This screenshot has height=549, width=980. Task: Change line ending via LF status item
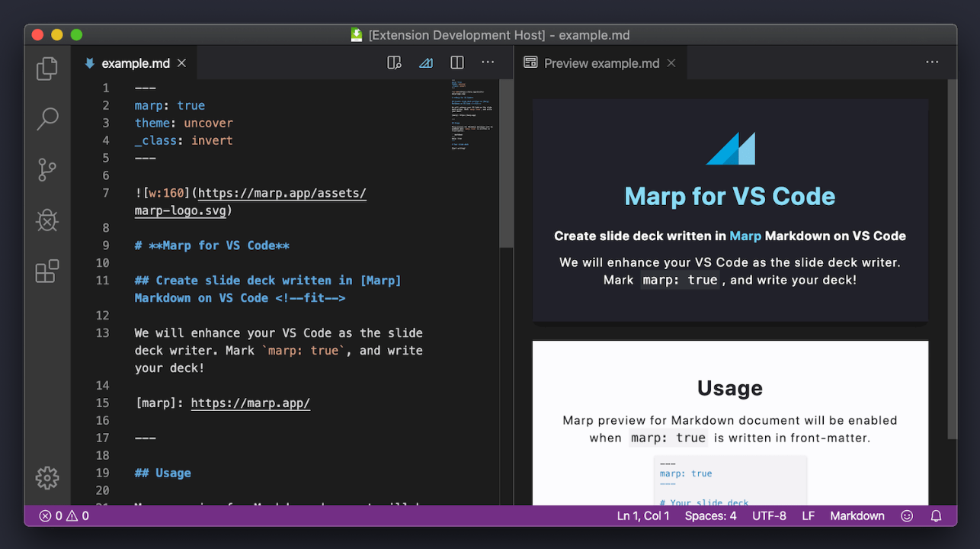tap(809, 516)
